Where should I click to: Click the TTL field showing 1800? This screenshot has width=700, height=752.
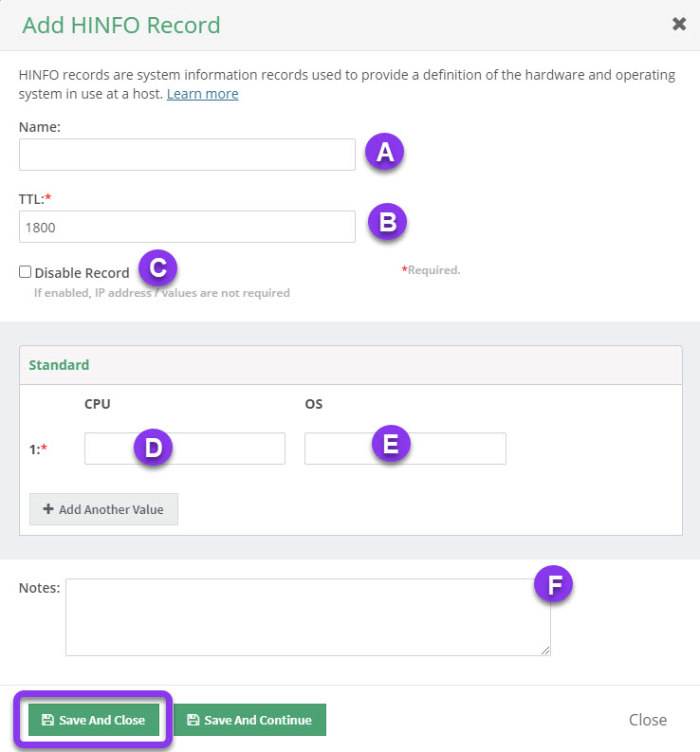pyautogui.click(x=187, y=227)
